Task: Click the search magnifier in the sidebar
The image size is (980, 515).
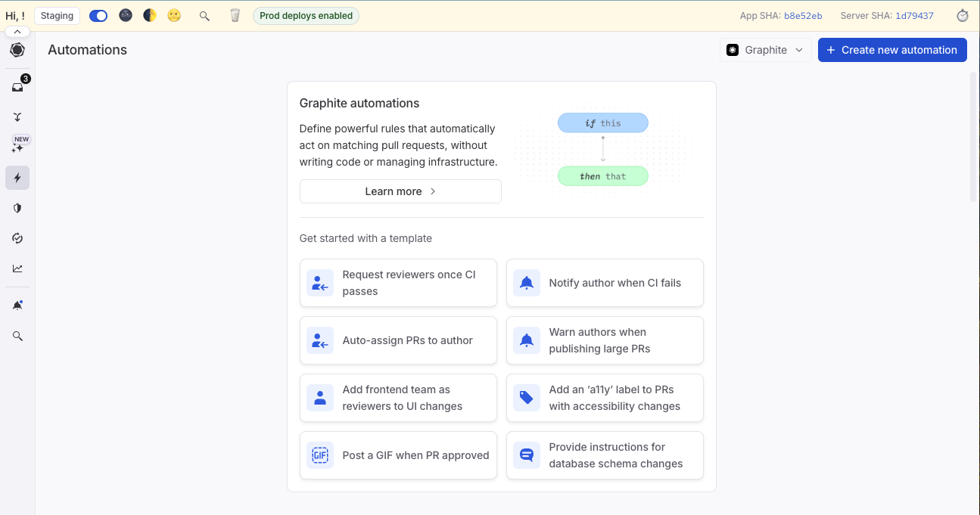Action: click(x=17, y=336)
